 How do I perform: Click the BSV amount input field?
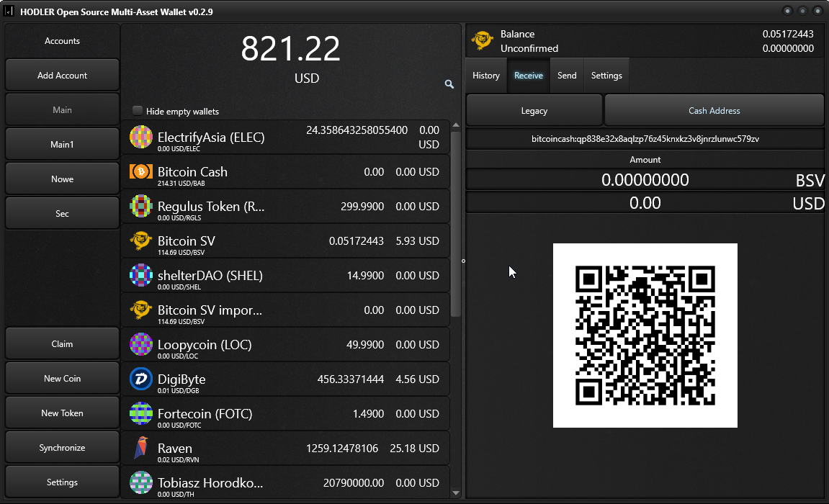pyautogui.click(x=645, y=179)
